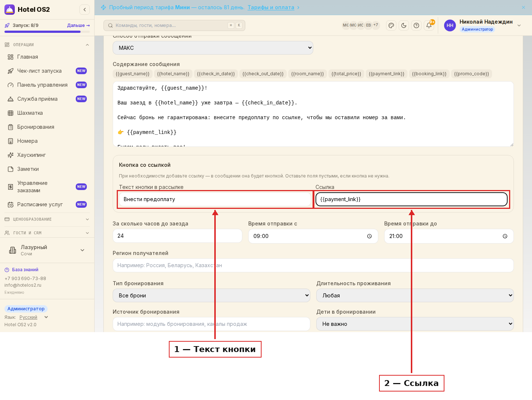Open Главная in the sidebar
The image size is (532, 400).
(x=47, y=57)
